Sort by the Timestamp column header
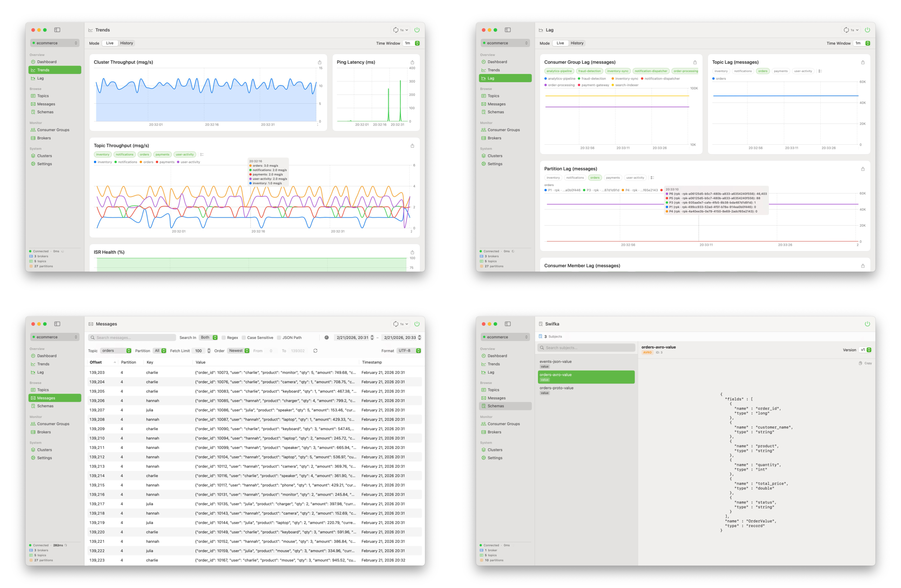Viewport: 901px width, 588px height. pos(391,362)
